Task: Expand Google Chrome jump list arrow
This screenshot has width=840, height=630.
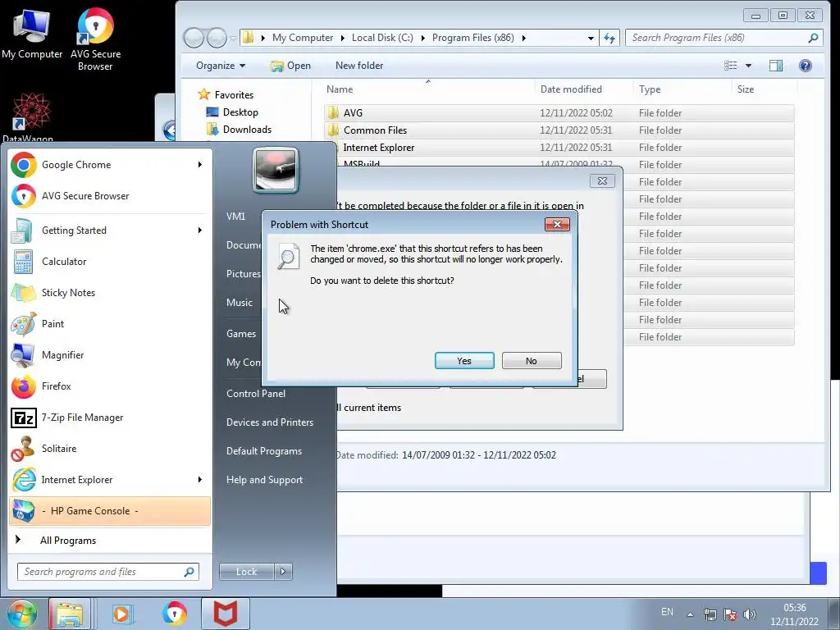Action: pos(200,164)
